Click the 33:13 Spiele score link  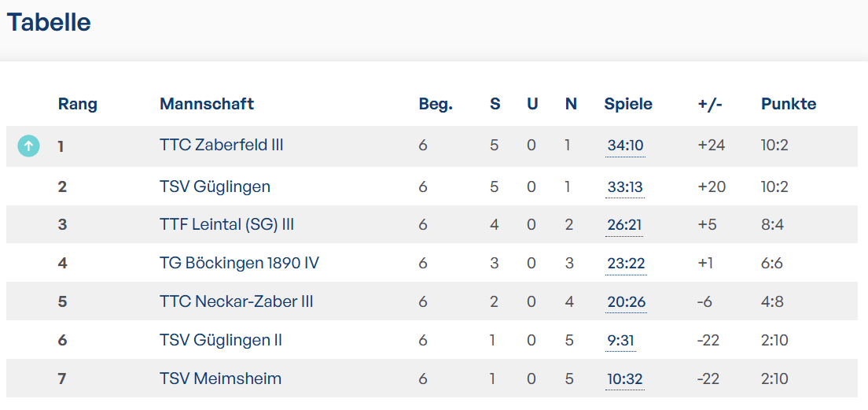point(625,187)
